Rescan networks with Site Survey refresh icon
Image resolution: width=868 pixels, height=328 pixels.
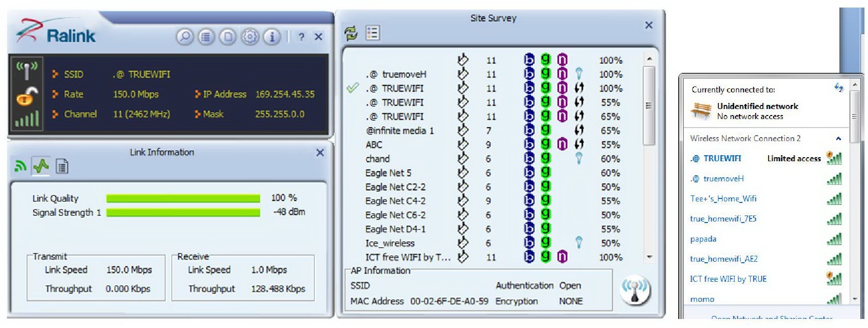(x=351, y=34)
